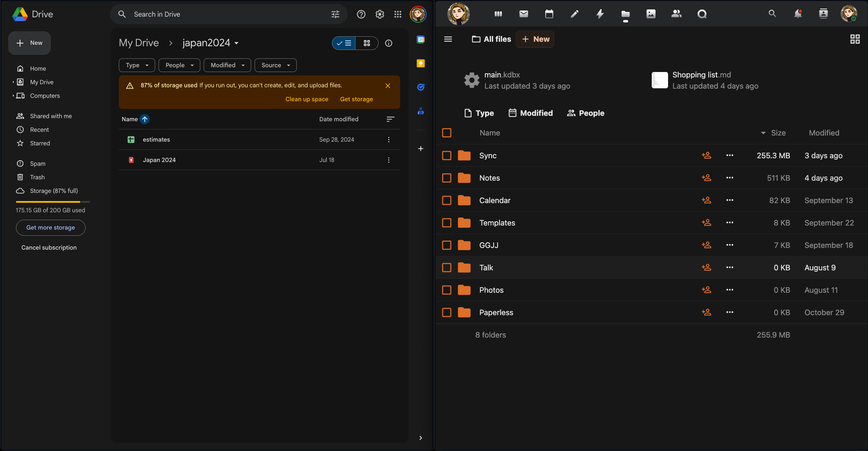
Task: Open Drive settings gear icon
Action: click(380, 14)
